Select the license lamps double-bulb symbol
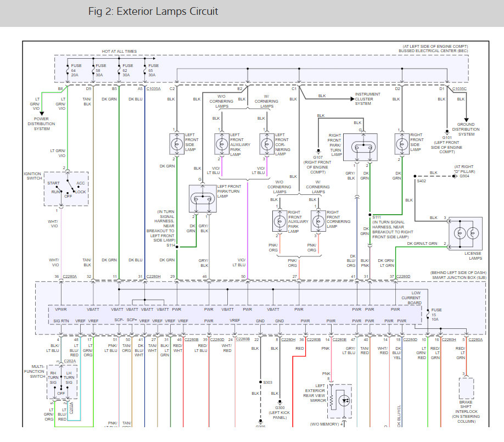 click(466, 233)
